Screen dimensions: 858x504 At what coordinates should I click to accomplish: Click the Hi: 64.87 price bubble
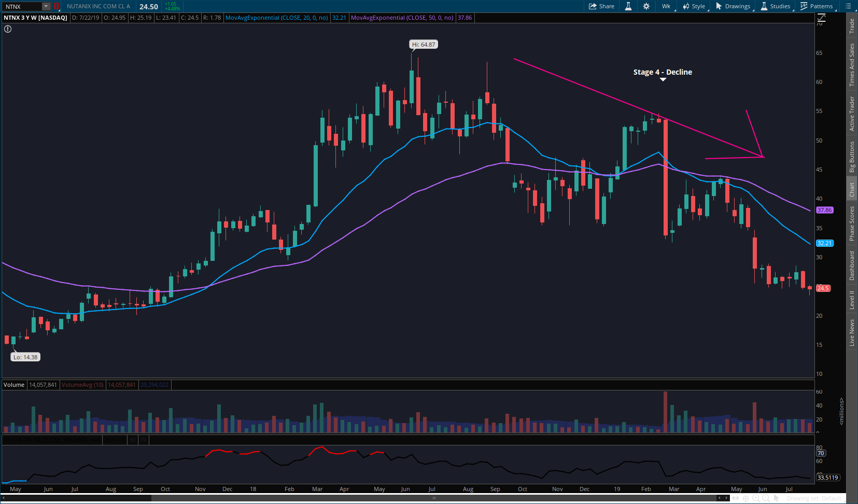[424, 45]
